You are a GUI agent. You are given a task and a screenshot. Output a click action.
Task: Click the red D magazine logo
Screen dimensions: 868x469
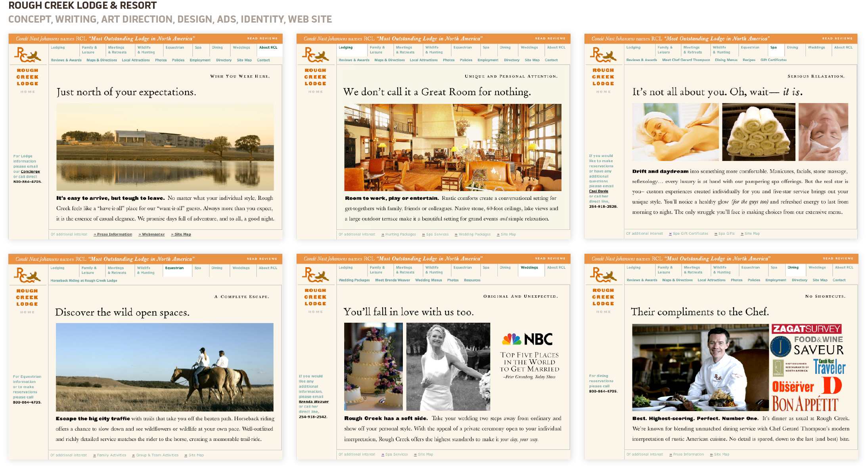click(x=832, y=386)
